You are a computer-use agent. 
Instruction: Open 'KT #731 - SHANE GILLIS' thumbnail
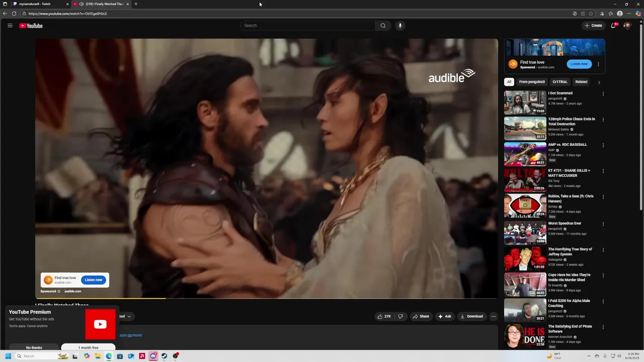(525, 180)
